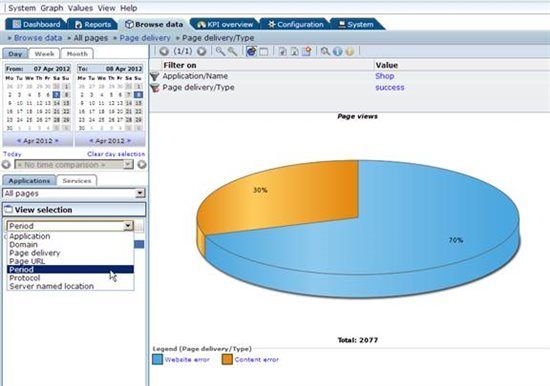
Task: Select the pie chart view icon
Action: point(251,51)
